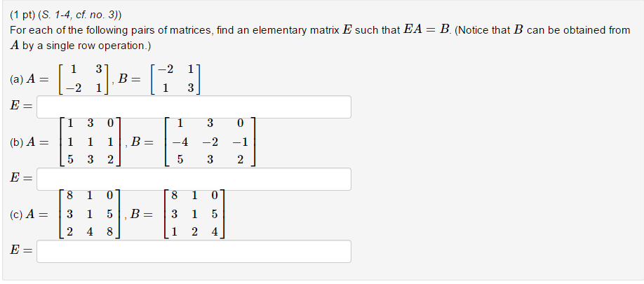
Task: Click the "(S. 1-4, cf. no. 3)" reference text
Action: pyautogui.click(x=80, y=15)
